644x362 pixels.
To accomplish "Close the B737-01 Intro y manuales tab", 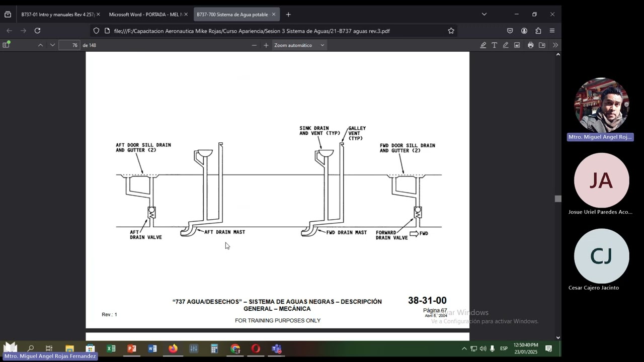I will (98, 15).
